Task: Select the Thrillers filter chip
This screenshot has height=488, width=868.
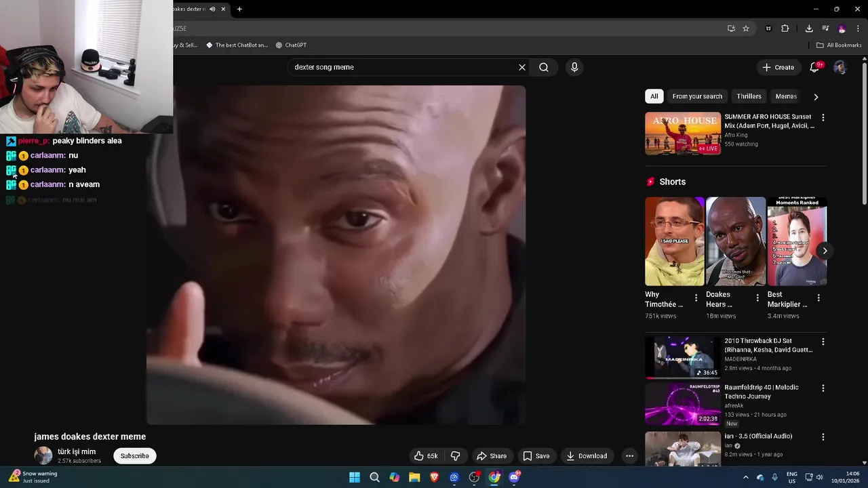Action: (749, 96)
